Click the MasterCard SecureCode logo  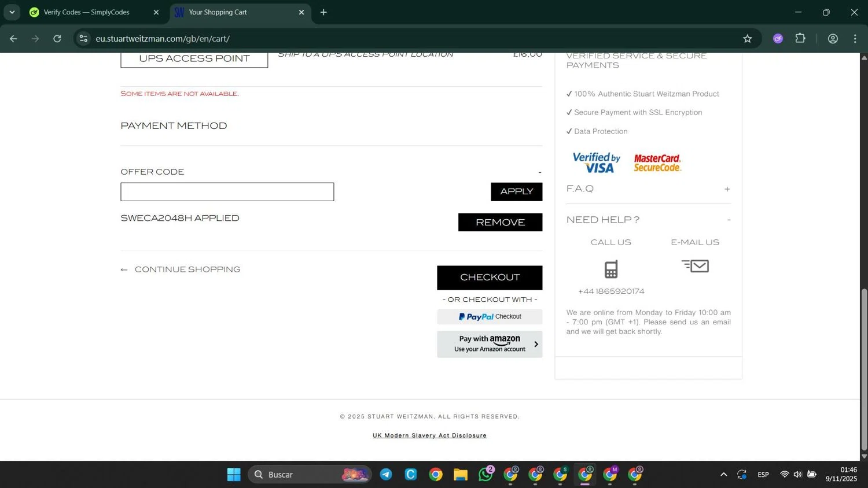[x=657, y=163]
